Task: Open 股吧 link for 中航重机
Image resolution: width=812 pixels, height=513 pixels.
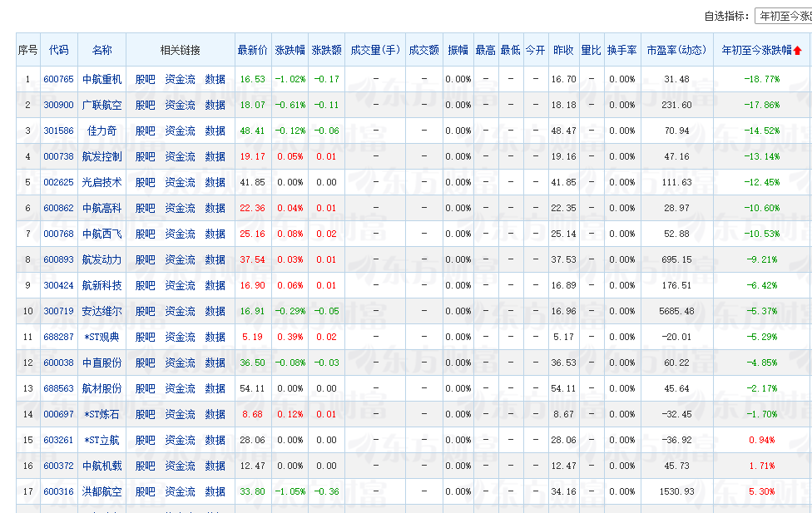Action: pos(146,79)
